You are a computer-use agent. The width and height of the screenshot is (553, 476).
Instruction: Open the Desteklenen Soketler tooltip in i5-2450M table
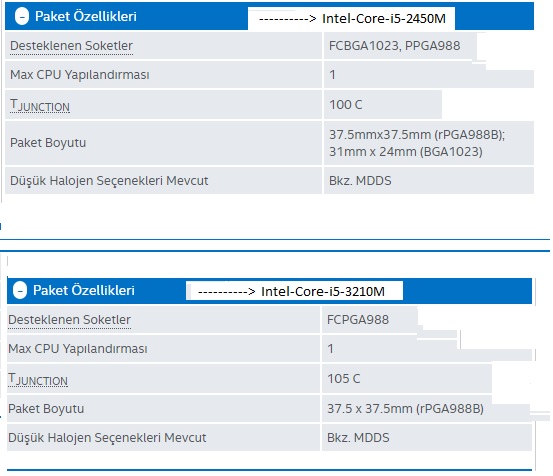pyautogui.click(x=71, y=46)
